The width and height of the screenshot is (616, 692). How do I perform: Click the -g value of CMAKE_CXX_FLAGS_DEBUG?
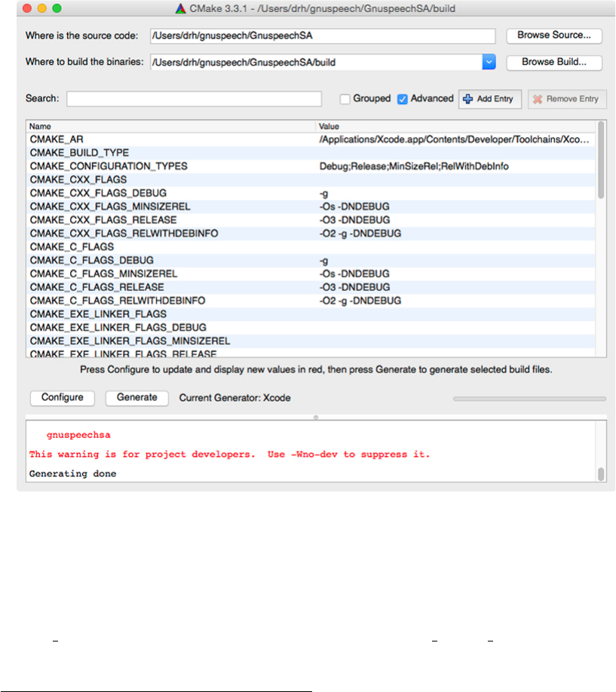[323, 194]
